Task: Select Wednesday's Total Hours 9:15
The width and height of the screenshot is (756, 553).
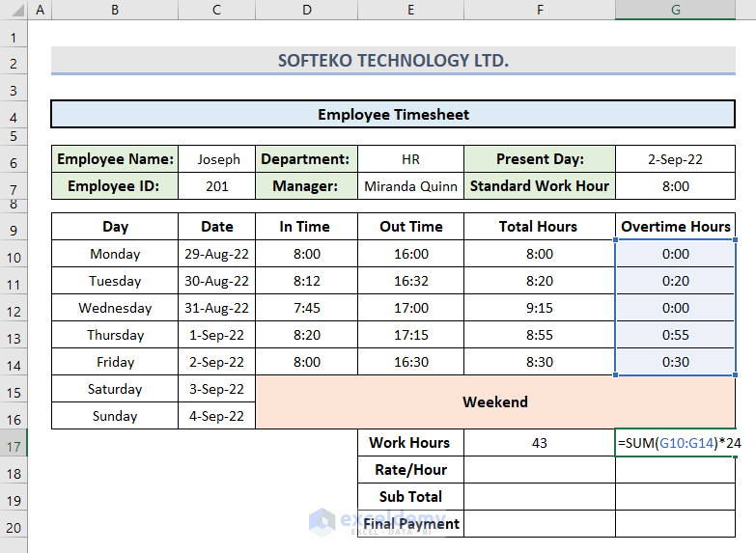Action: (x=540, y=308)
